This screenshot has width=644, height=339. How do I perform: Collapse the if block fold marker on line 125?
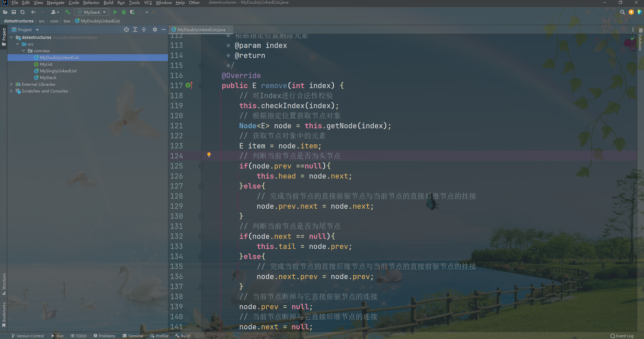coord(201,166)
